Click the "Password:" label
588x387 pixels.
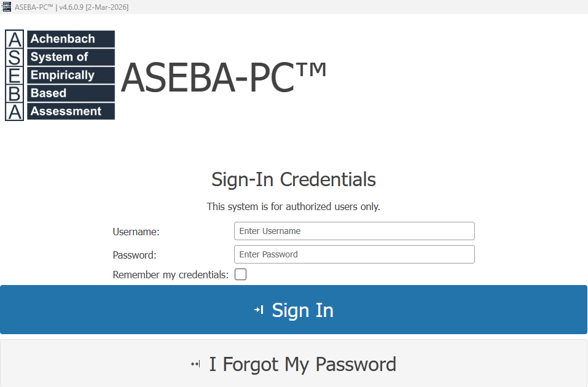coord(135,256)
